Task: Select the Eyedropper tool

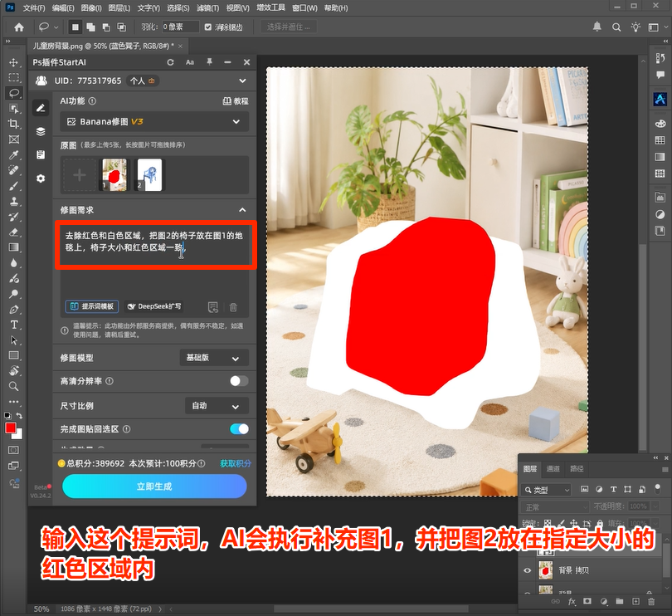Action: pyautogui.click(x=14, y=155)
